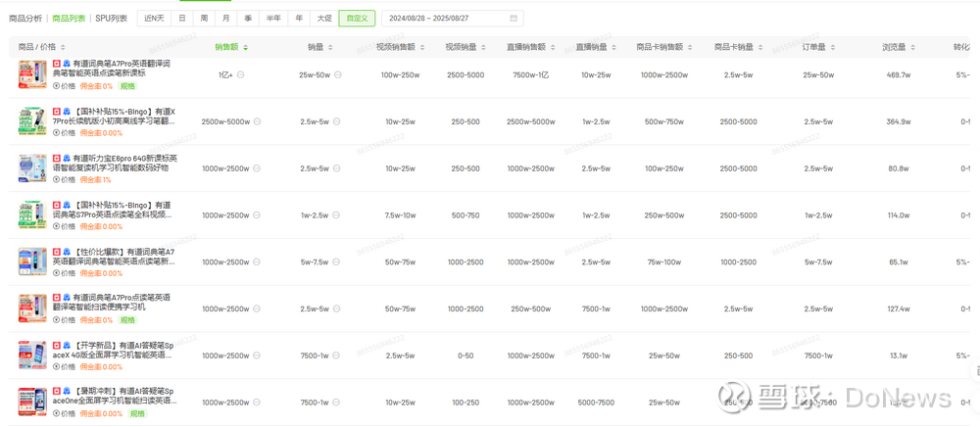This screenshot has width=980, height=427.
Task: Click sort arrows beside 商品 / 价格 header
Action: coord(63,47)
